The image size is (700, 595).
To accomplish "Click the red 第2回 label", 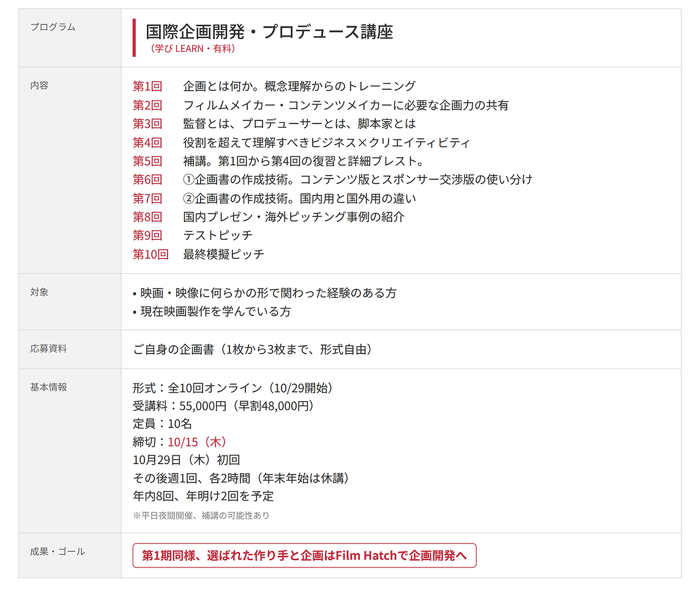I will (x=147, y=105).
